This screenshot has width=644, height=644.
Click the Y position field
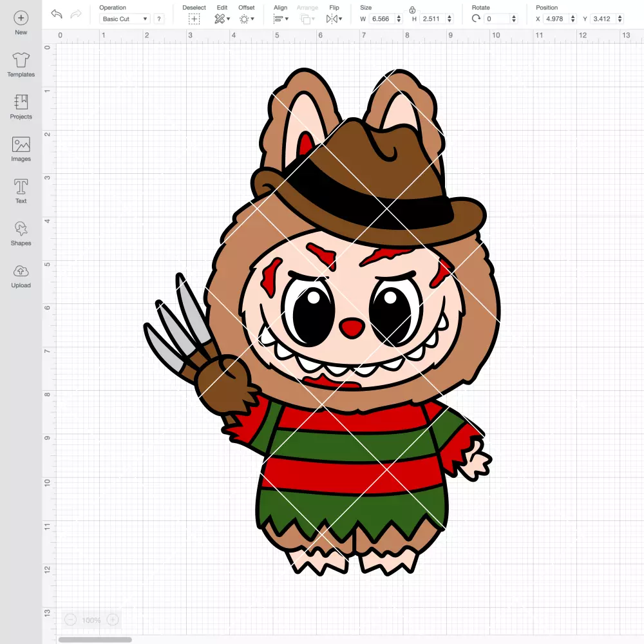(603, 19)
